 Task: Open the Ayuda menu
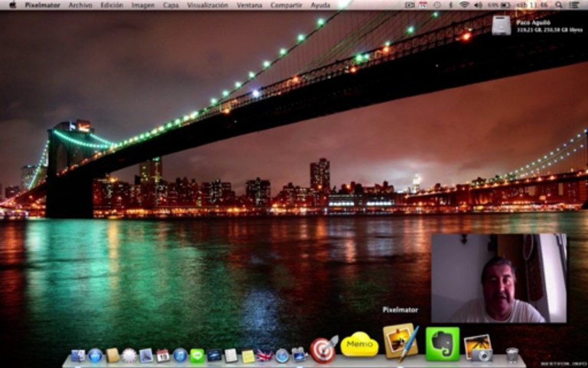pos(320,5)
